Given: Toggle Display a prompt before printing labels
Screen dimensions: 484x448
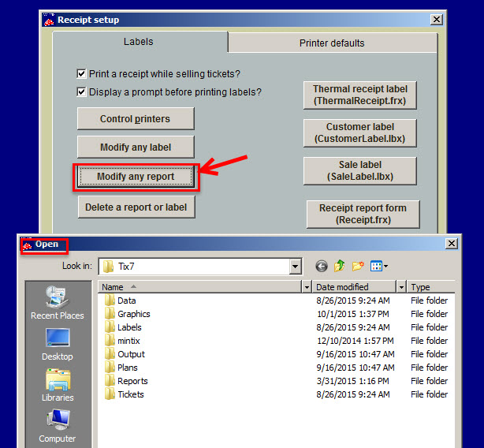Looking at the screenshot, I should pyautogui.click(x=81, y=92).
